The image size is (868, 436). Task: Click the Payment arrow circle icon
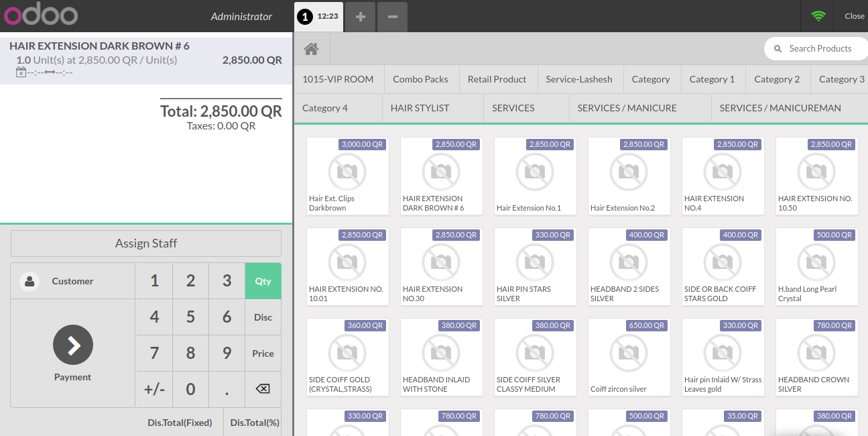[x=73, y=345]
